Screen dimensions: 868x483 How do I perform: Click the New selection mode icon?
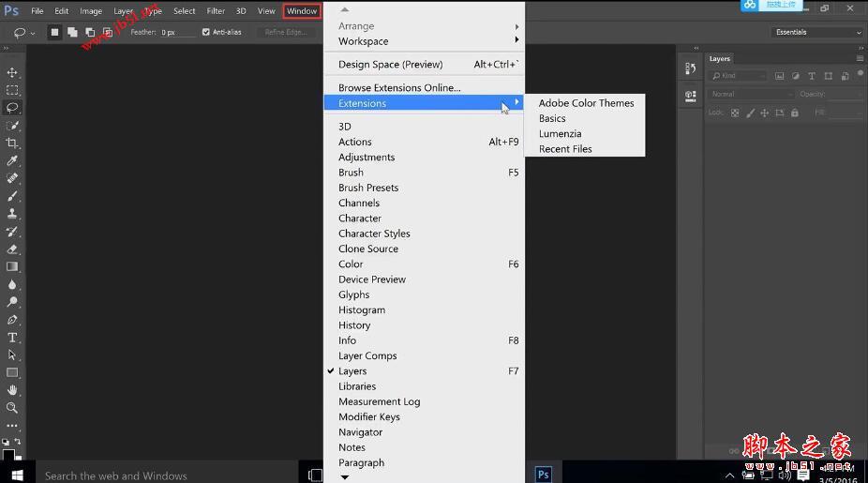point(54,32)
